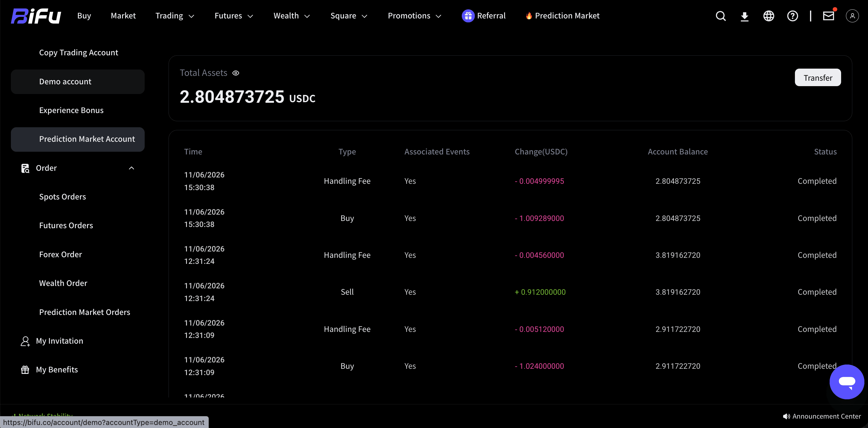Click the Order document icon in sidebar
The height and width of the screenshot is (428, 868).
(x=25, y=168)
